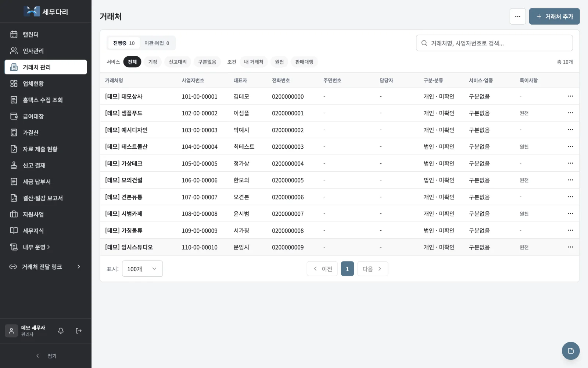Toggle the 원천 condition filter

click(279, 62)
